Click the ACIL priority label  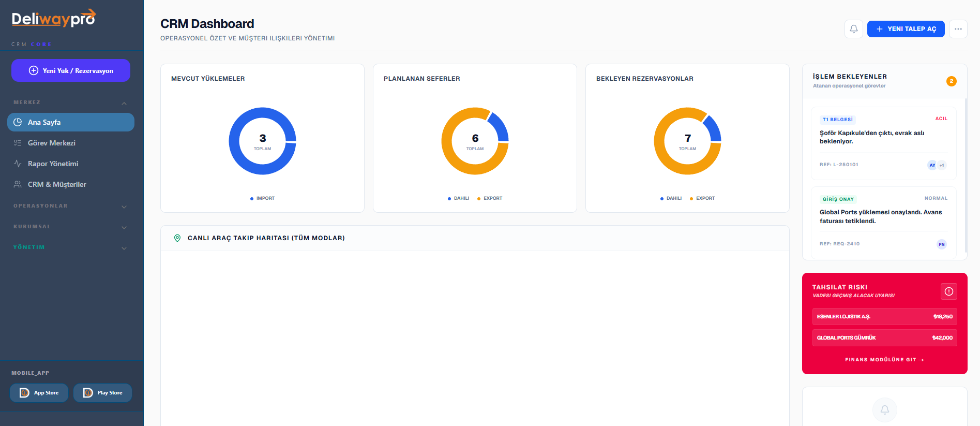tap(941, 119)
